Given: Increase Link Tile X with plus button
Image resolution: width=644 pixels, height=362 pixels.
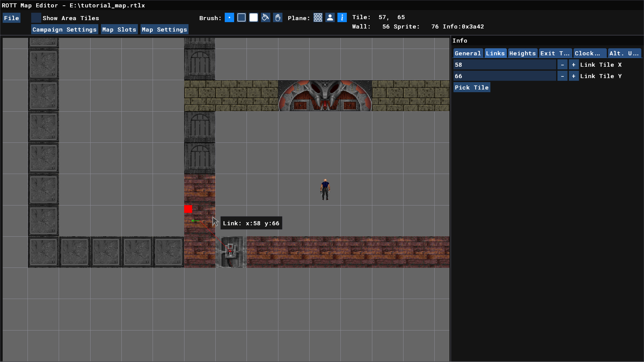Looking at the screenshot, I should coord(574,65).
